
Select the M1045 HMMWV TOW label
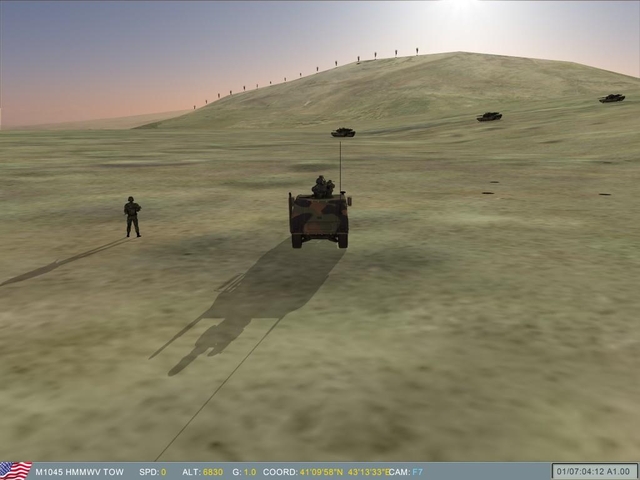80,472
